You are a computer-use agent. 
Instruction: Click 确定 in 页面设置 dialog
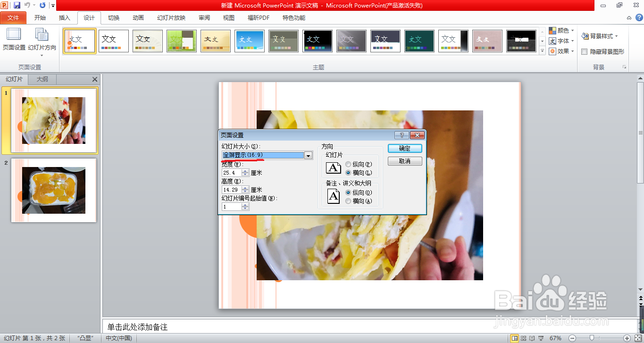tap(405, 148)
